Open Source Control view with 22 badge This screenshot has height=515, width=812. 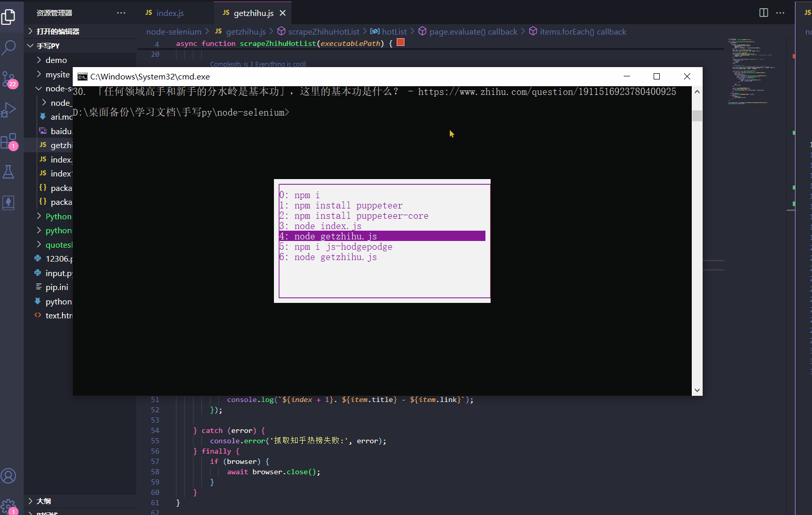[x=9, y=79]
